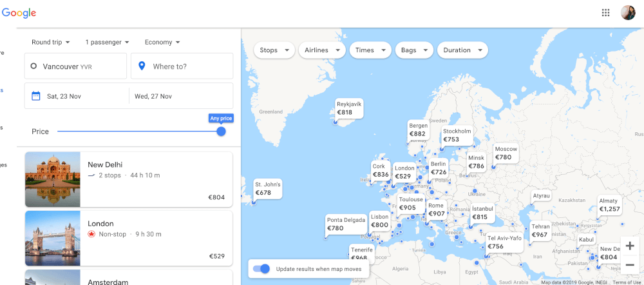Screen dimensions: 644x285
Task: Open the Amsterdam destination card
Action: [129, 277]
